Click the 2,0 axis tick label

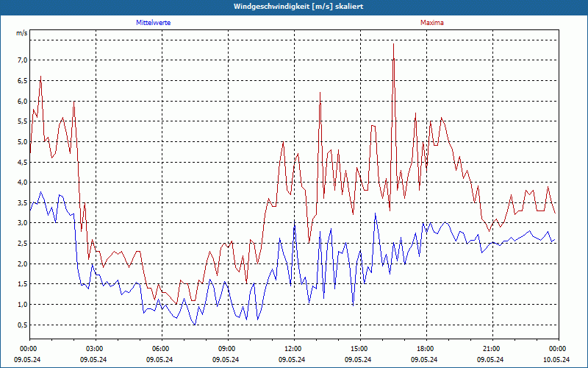(x=23, y=263)
